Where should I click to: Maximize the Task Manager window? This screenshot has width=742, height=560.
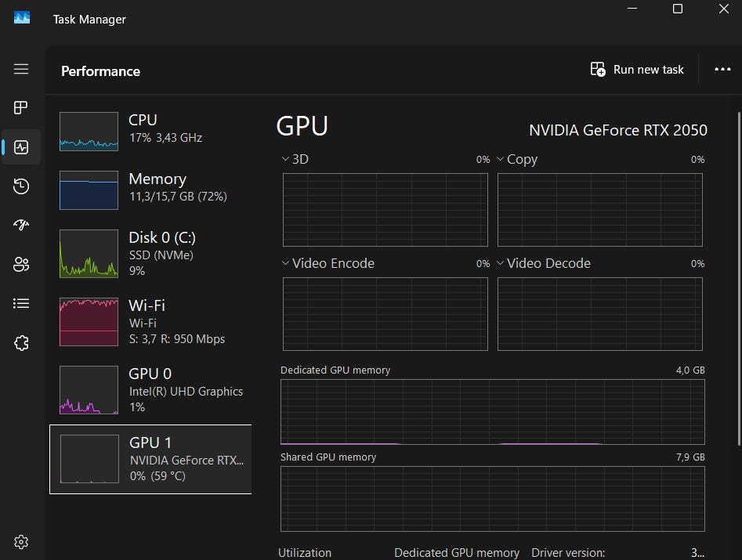pyautogui.click(x=678, y=9)
